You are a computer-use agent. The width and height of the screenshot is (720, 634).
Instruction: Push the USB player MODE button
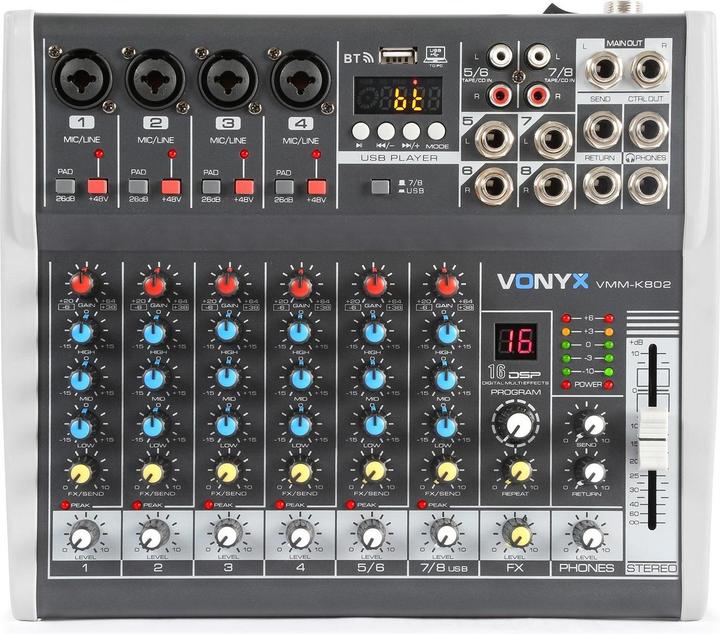436,131
